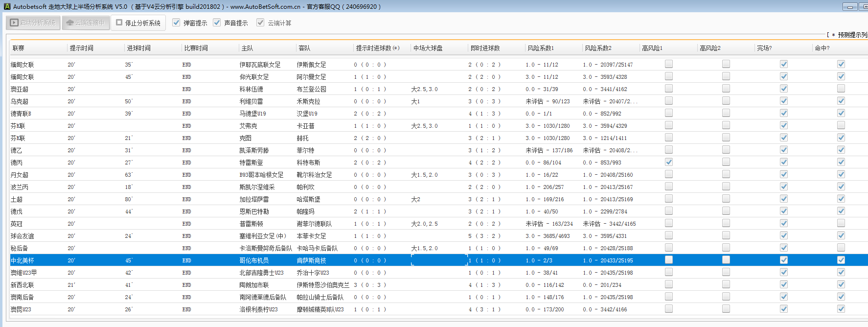Screen dimensions: 868x327
Task: Disable the 声音提示 sound alert checkbox
Action: coord(217,23)
